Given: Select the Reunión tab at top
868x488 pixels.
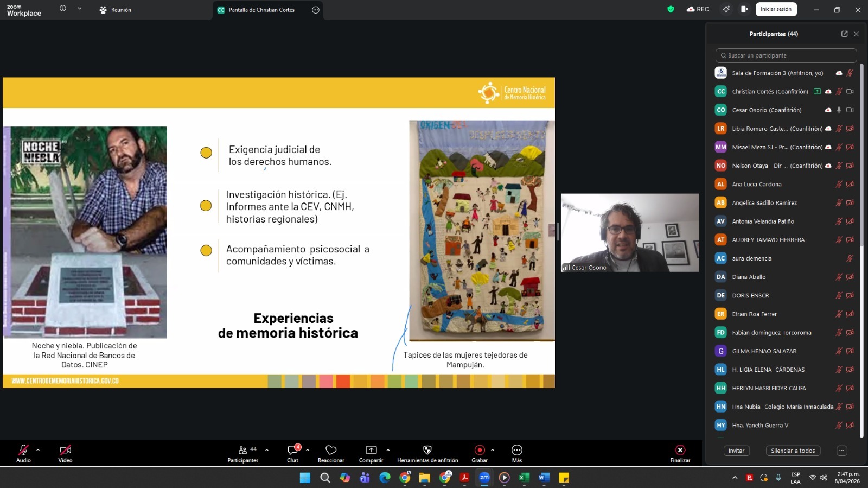Looking at the screenshot, I should (x=116, y=10).
